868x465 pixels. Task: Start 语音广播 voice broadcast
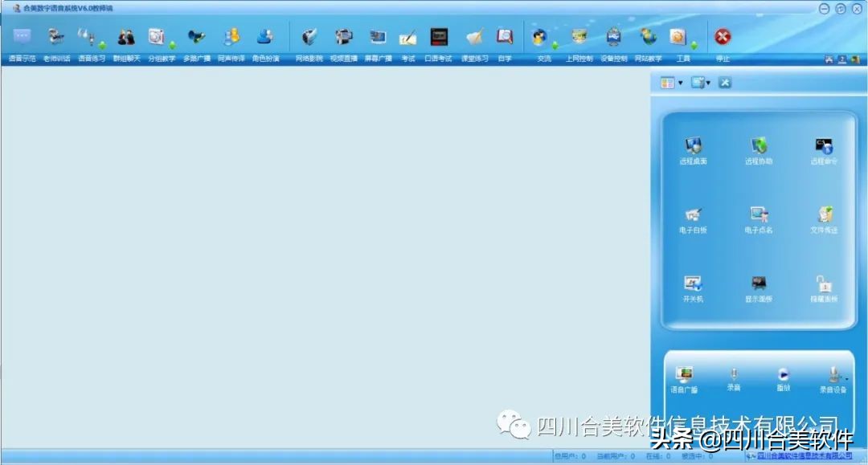tap(686, 376)
